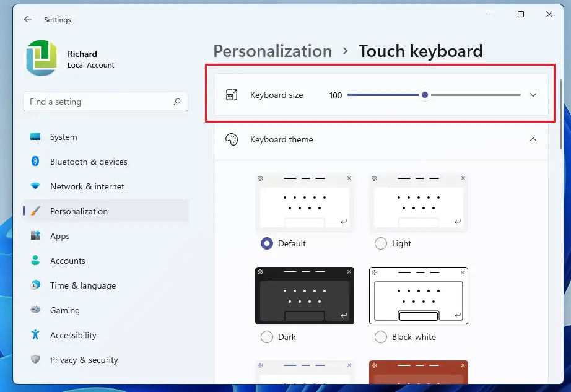
Task: Click the Bluetooth icon in sidebar
Action: click(35, 161)
